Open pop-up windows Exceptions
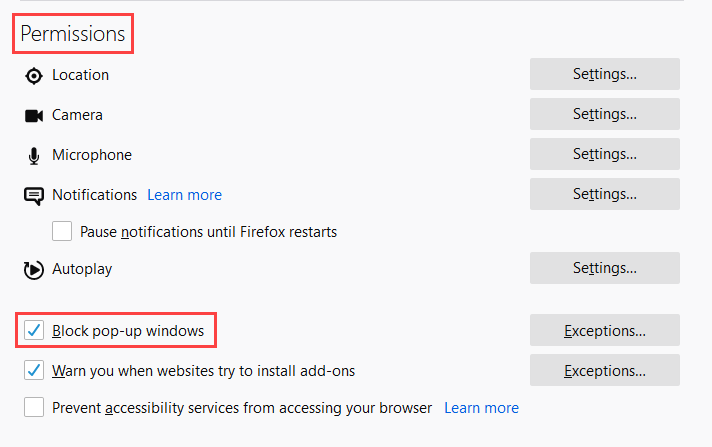The height and width of the screenshot is (447, 712). point(604,330)
